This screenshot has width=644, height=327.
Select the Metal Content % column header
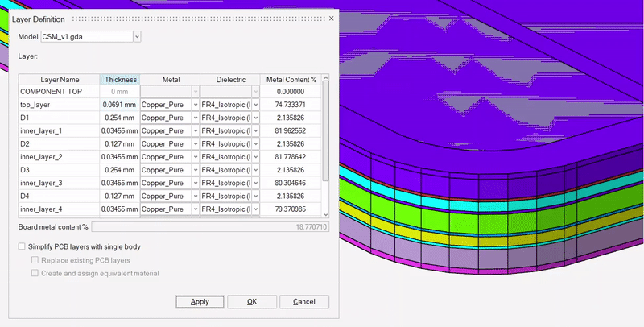coord(291,80)
